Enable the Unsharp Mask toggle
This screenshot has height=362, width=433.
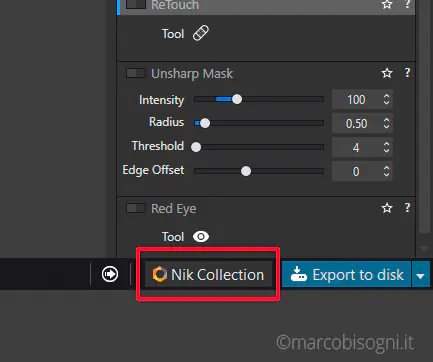tap(136, 73)
